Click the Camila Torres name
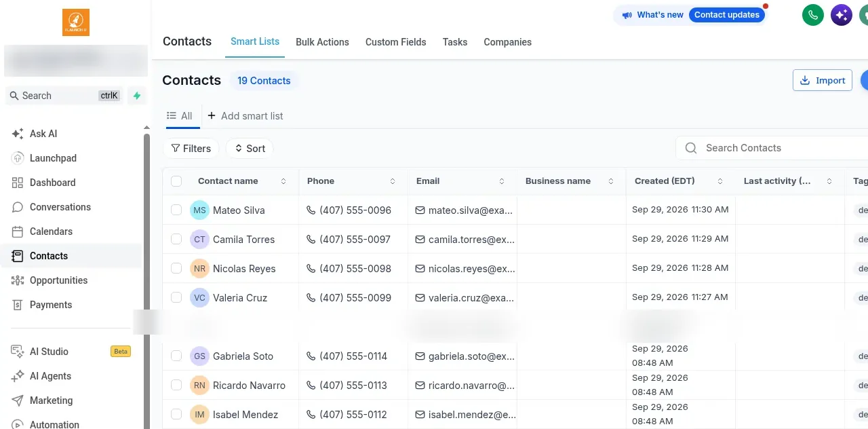Screen dimensions: 868x429 click(x=243, y=240)
